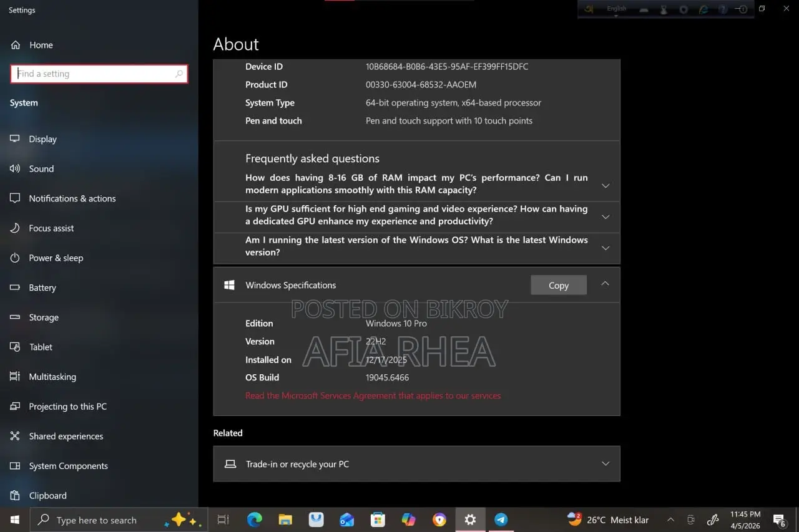Open the Windows Start menu
Image resolution: width=799 pixels, height=532 pixels.
[15, 520]
